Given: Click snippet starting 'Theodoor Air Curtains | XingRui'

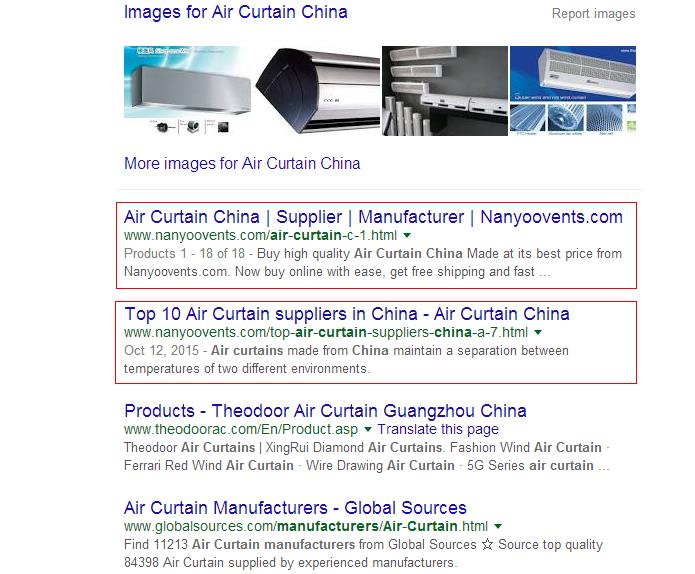Looking at the screenshot, I should click(367, 448).
